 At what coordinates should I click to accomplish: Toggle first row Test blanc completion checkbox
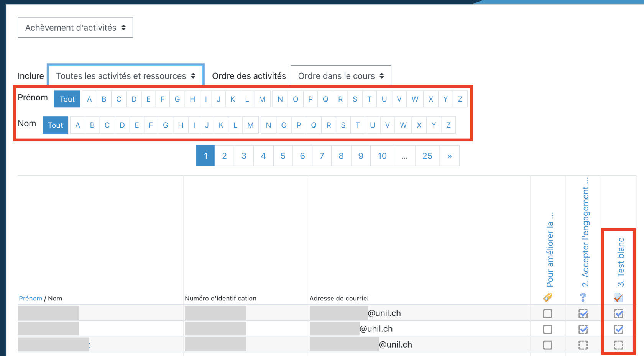pos(618,313)
